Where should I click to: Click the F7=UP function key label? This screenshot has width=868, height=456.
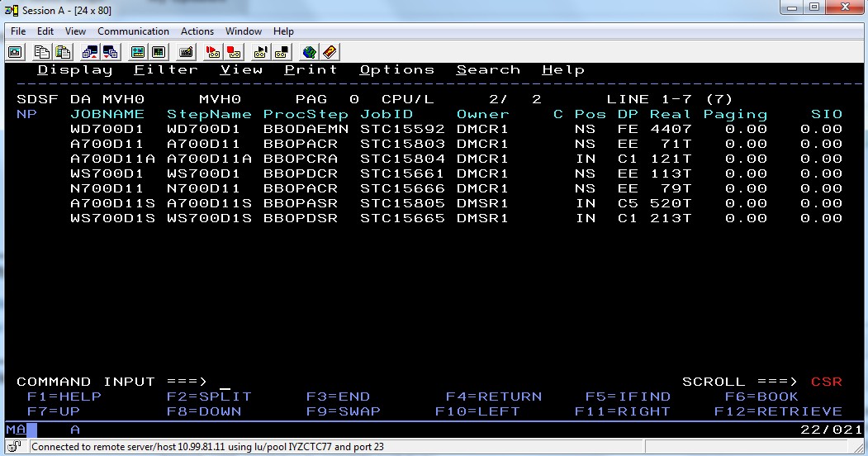pyautogui.click(x=53, y=411)
